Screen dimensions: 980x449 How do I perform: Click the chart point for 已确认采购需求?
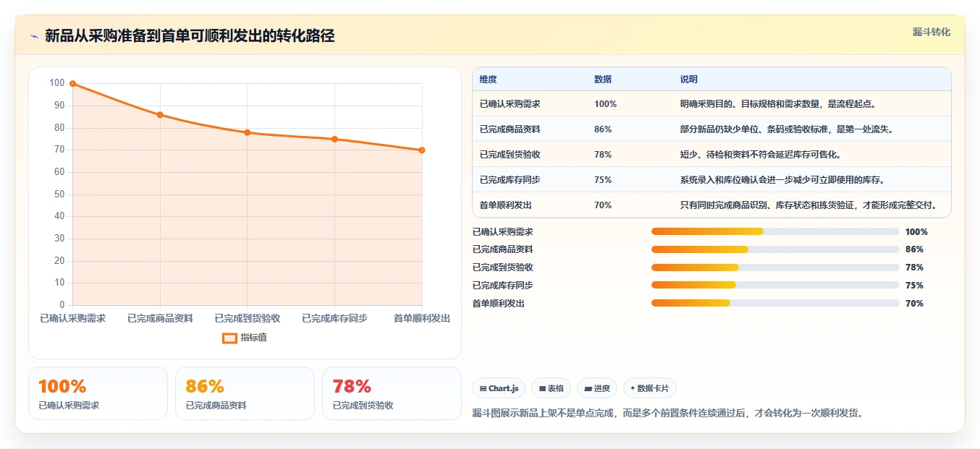[x=72, y=84]
